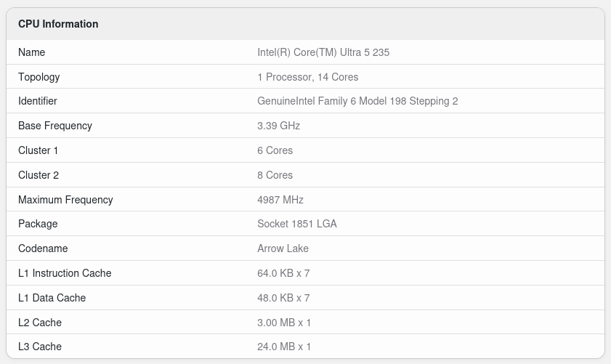Click the Cluster 1 label
The image size is (611, 364).
click(39, 150)
